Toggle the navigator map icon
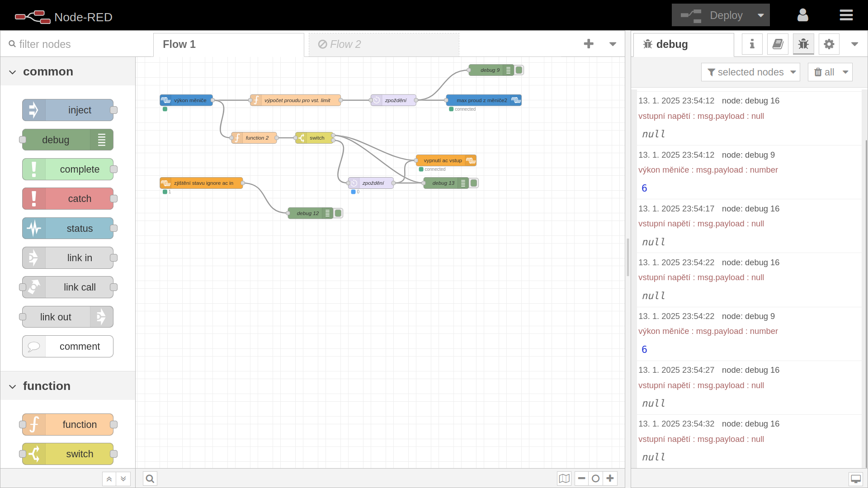The height and width of the screenshot is (488, 868). (x=564, y=479)
